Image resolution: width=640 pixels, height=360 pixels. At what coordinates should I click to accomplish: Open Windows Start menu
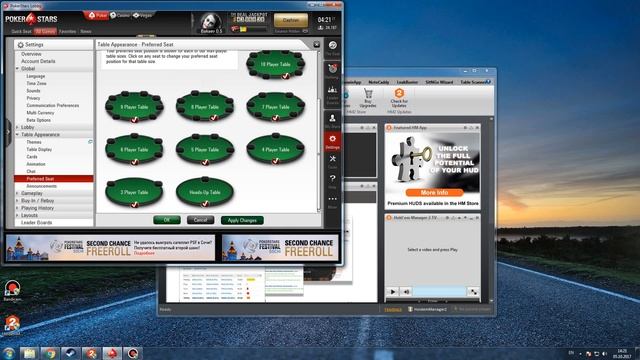[x=9, y=353]
